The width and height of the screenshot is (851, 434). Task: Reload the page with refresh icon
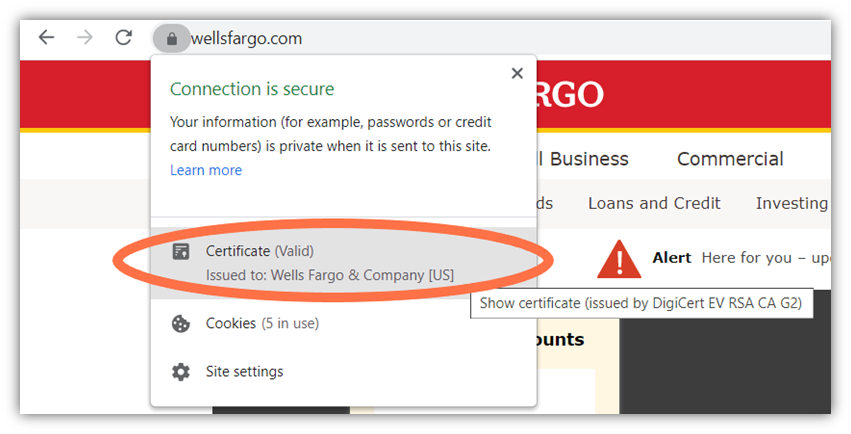pos(124,37)
